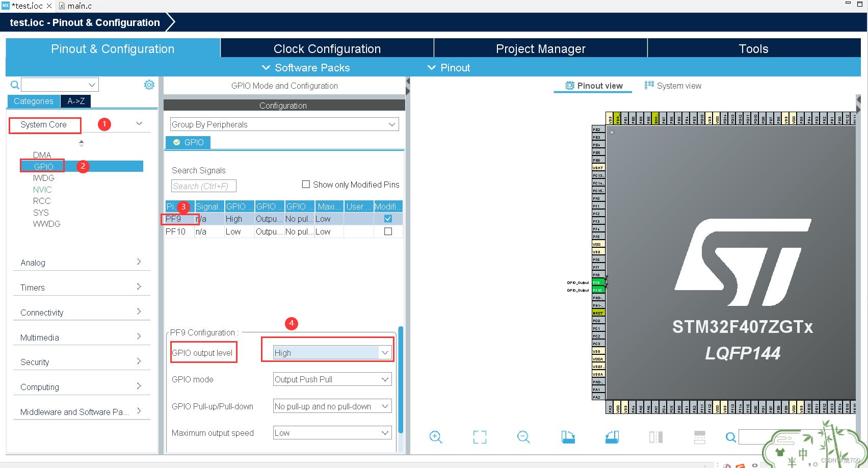Open the Pinout dropdown menu
The height and width of the screenshot is (468, 868).
[x=449, y=67]
